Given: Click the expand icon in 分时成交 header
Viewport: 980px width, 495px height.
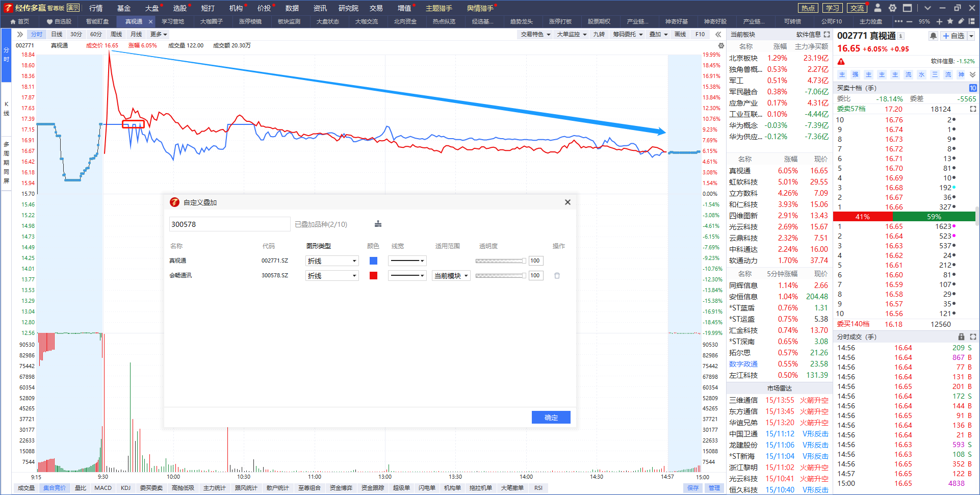Looking at the screenshot, I should point(973,336).
